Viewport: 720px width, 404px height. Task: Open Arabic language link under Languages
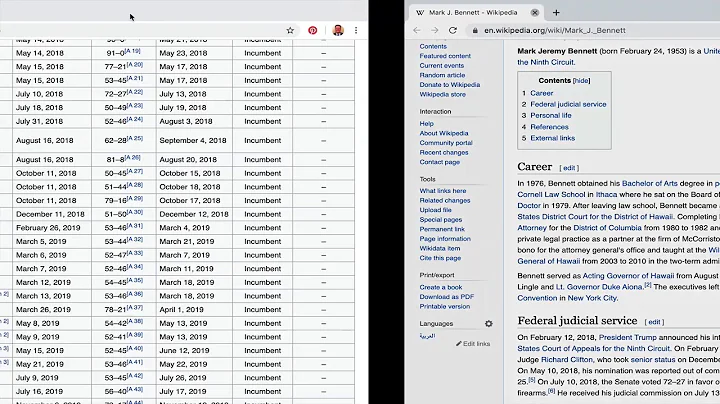tap(427, 336)
